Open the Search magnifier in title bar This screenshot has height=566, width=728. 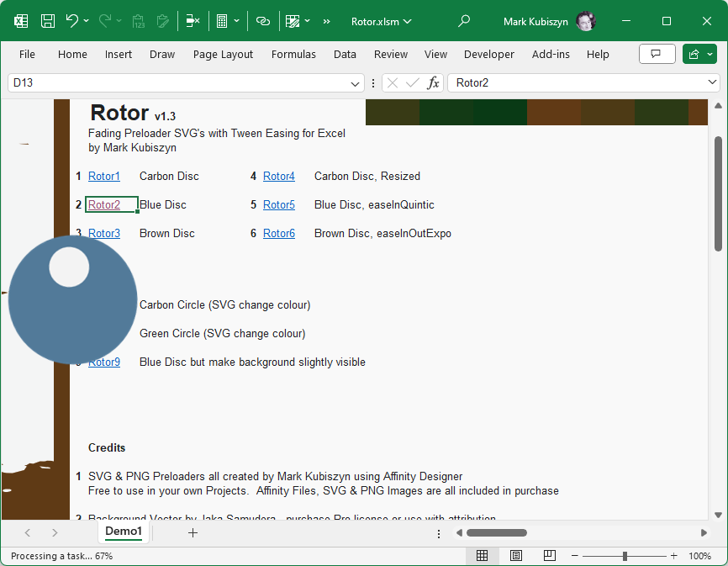[464, 21]
